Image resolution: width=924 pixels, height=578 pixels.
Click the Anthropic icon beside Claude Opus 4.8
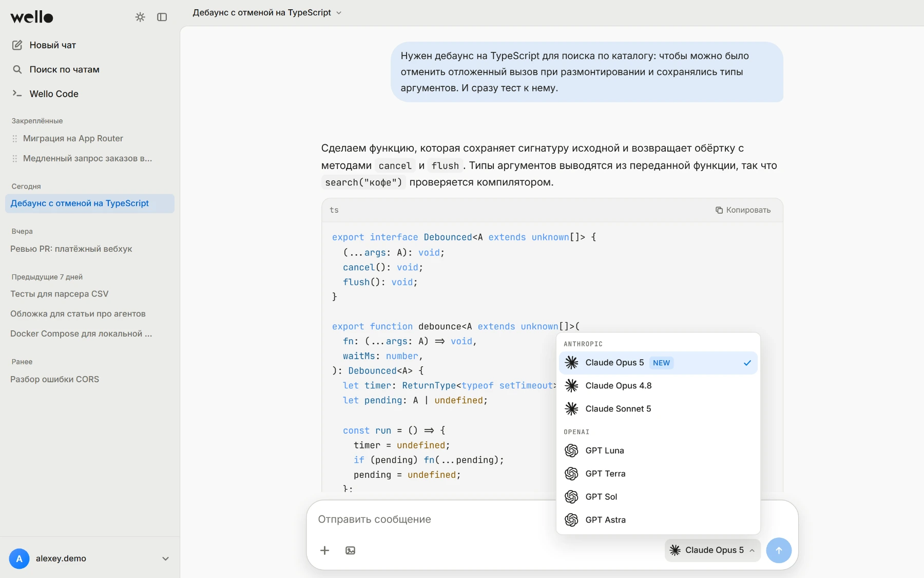[571, 386]
